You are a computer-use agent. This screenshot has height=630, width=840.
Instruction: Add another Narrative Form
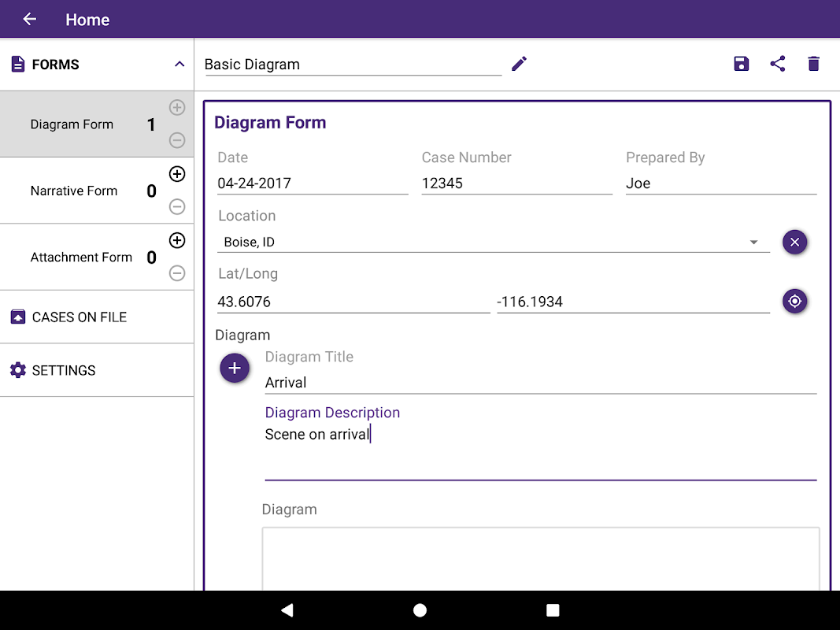177,174
